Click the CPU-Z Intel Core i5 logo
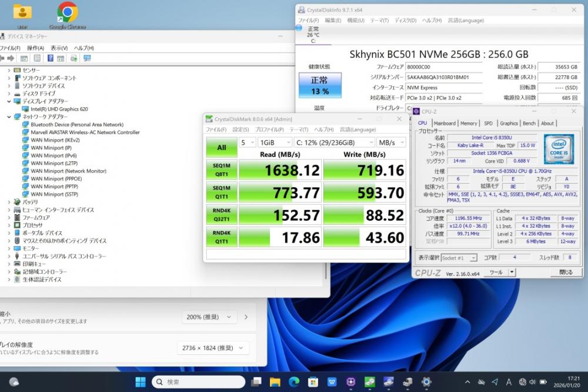The image size is (588, 392). 559,150
